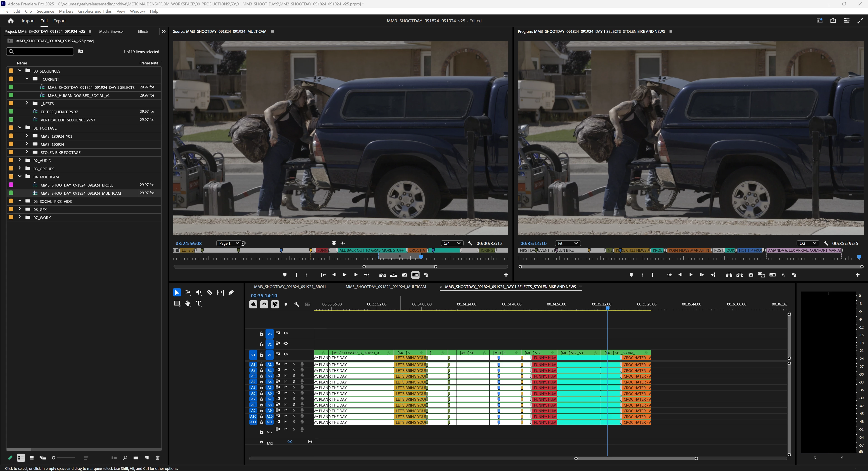Open timeline display settings wrench
The image size is (868, 471).
[x=296, y=304]
